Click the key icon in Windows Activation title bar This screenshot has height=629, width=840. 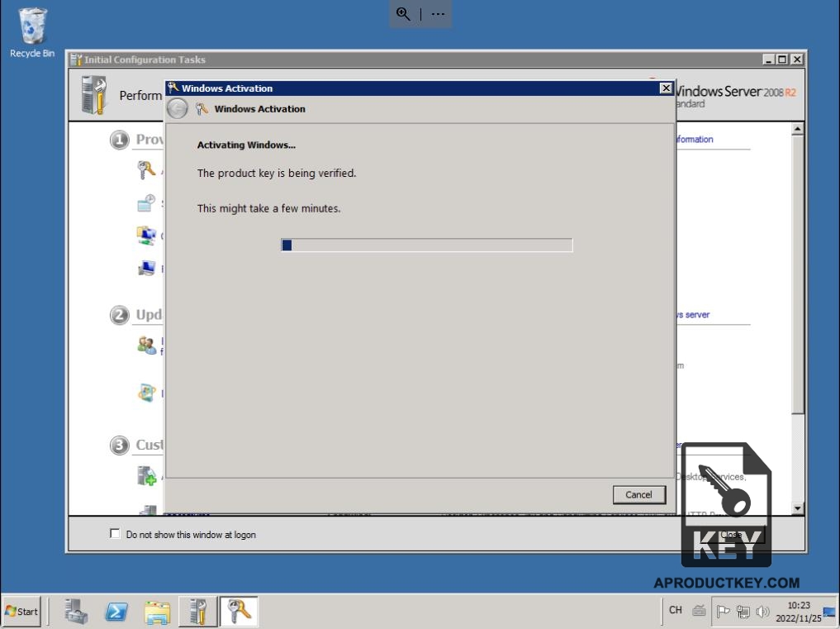pos(173,88)
